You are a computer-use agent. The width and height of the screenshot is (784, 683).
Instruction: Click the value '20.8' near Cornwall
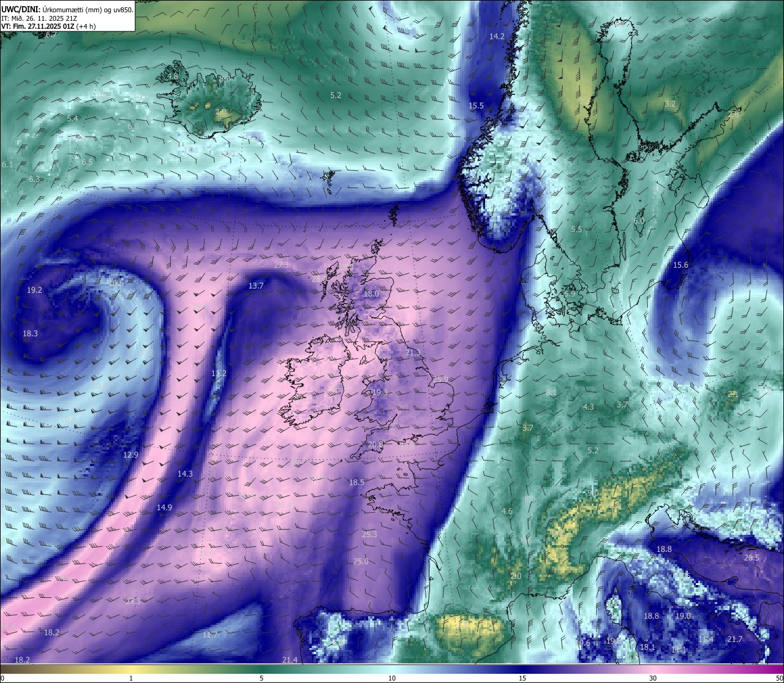375,444
